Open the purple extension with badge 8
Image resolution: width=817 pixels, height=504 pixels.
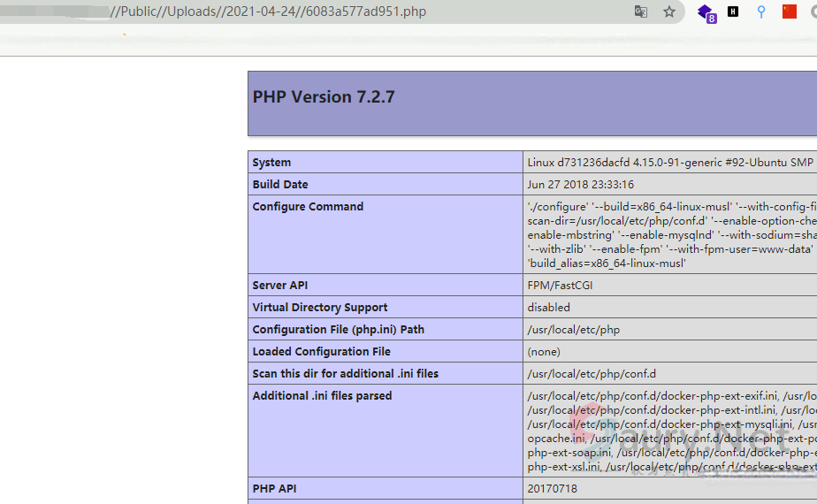[x=706, y=12]
